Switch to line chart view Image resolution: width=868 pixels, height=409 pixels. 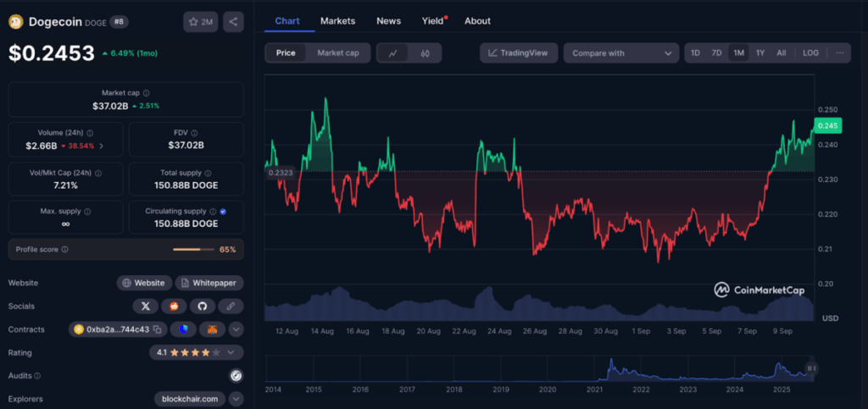point(393,53)
